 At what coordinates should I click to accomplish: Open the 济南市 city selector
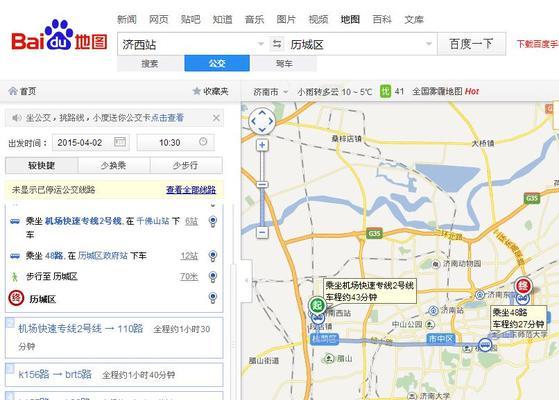coord(271,92)
